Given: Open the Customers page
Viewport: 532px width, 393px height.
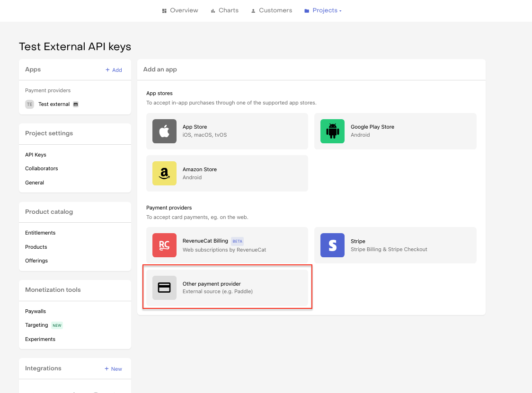Looking at the screenshot, I should [271, 10].
